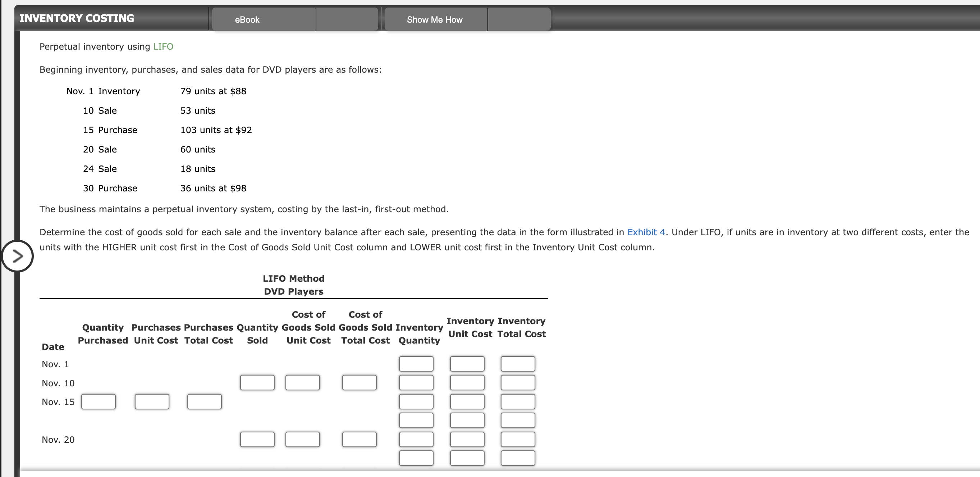The image size is (980, 477).
Task: Click Nov. 10 Inventory Quantity field
Action: pos(416,383)
